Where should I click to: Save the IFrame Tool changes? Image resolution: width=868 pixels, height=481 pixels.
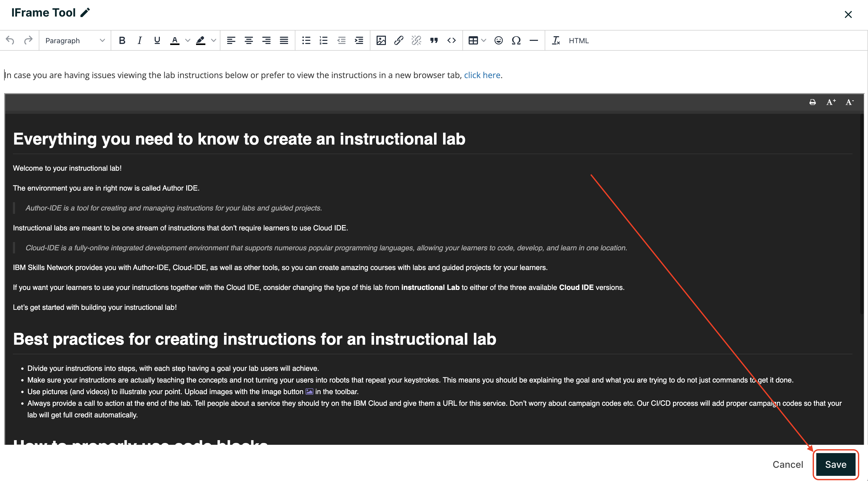tap(836, 464)
